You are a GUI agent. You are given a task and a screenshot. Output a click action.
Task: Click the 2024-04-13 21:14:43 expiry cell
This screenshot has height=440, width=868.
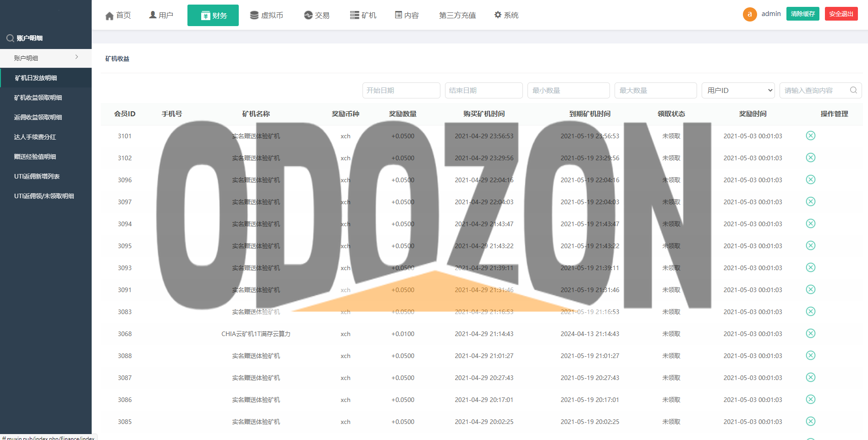click(x=589, y=334)
